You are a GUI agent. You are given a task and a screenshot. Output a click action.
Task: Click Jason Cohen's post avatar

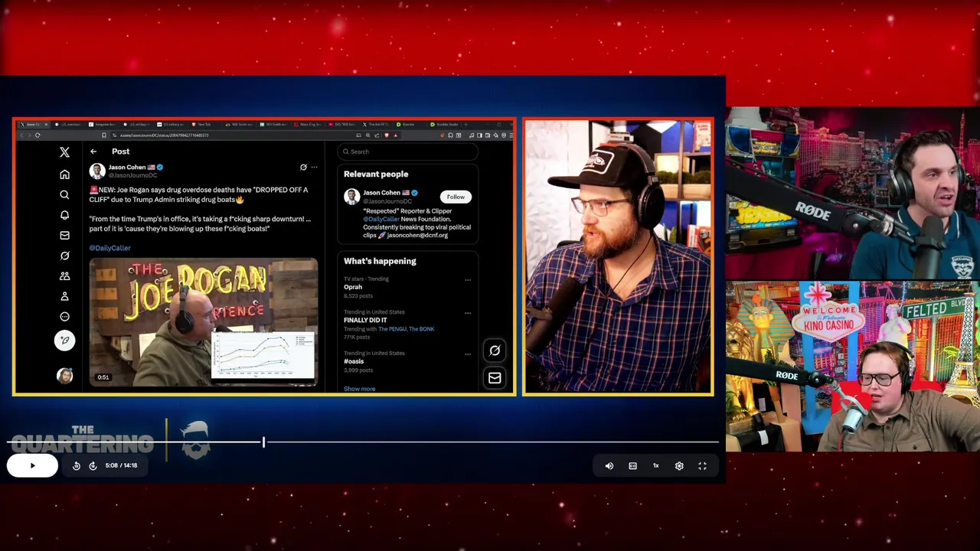pos(96,171)
